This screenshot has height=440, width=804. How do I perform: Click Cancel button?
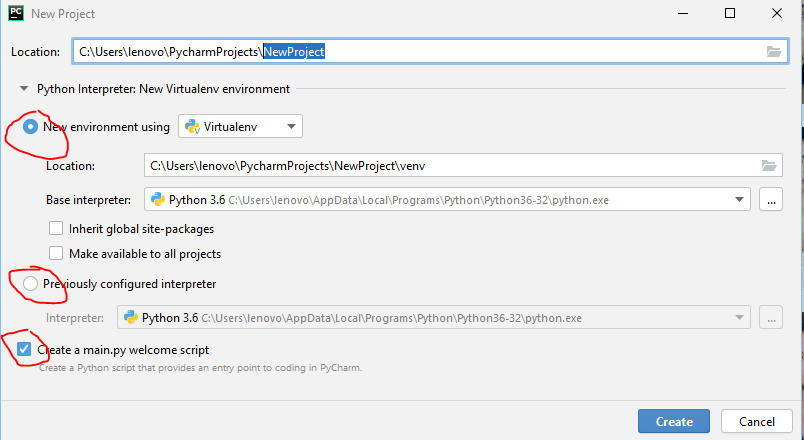point(756,422)
